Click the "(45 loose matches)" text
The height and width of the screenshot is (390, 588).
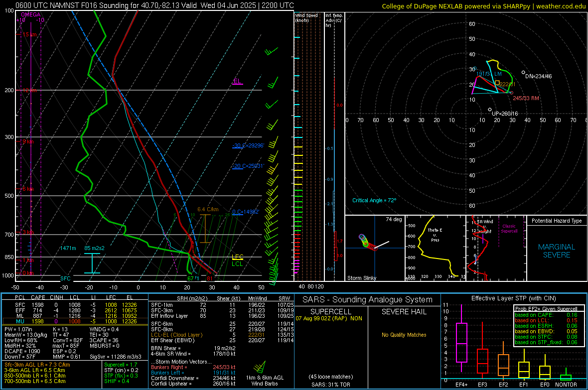(331, 377)
